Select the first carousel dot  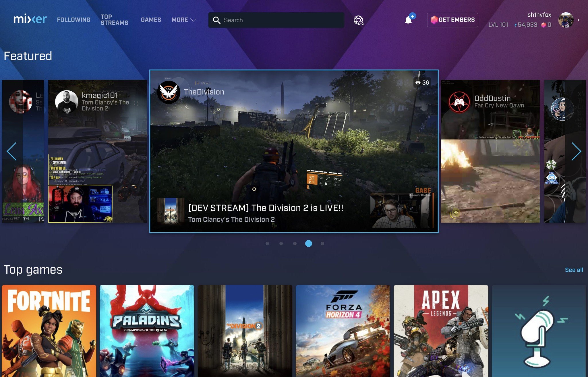(267, 243)
